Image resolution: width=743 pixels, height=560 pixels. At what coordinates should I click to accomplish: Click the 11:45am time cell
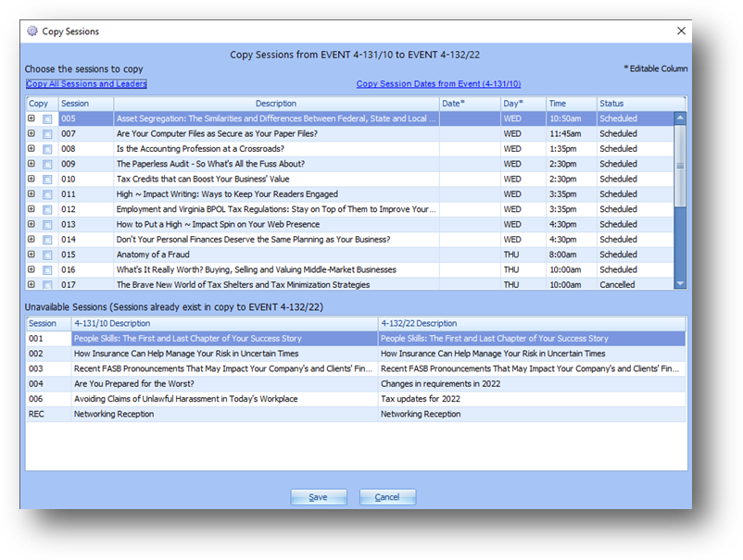click(x=572, y=134)
